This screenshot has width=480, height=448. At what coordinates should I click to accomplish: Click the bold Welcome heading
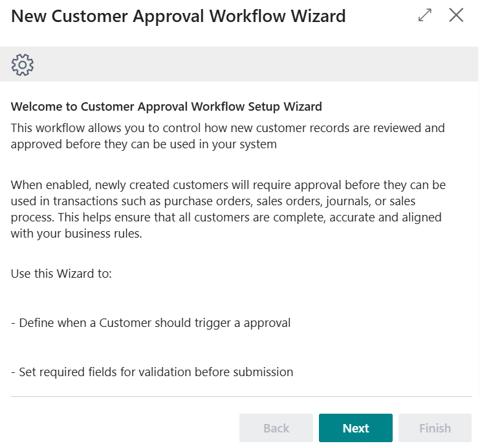coord(166,106)
